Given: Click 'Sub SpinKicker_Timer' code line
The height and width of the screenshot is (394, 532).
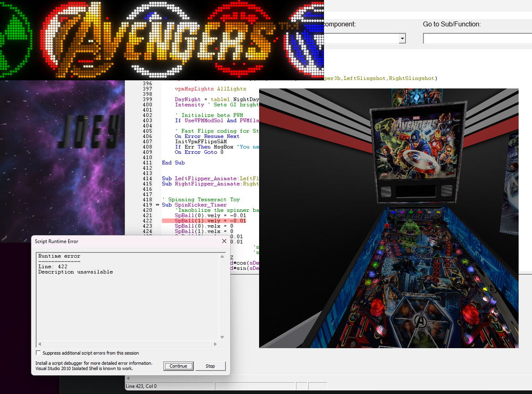Looking at the screenshot, I should click(194, 205).
